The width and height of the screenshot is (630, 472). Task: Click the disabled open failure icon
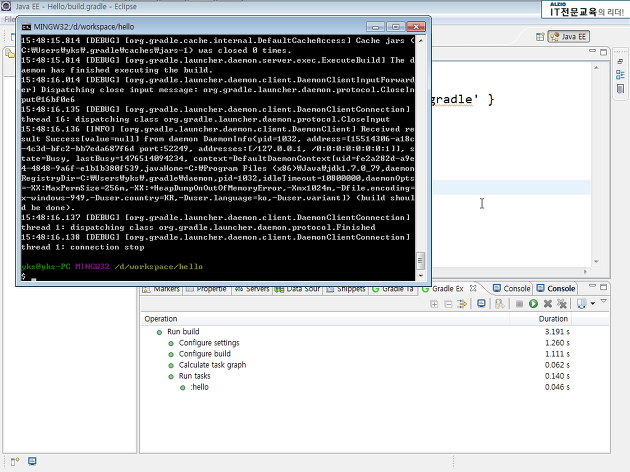tap(499, 304)
